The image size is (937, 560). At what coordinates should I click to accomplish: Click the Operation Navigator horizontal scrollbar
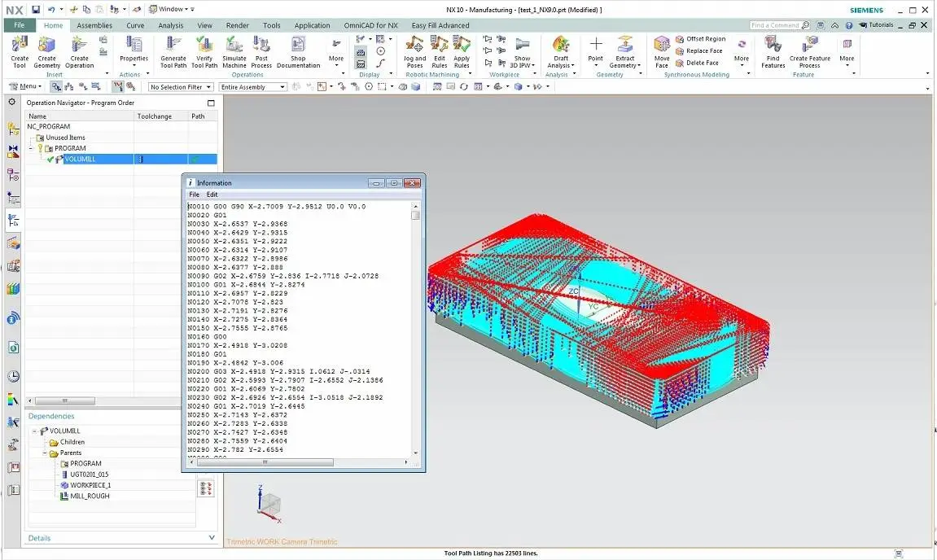64,400
